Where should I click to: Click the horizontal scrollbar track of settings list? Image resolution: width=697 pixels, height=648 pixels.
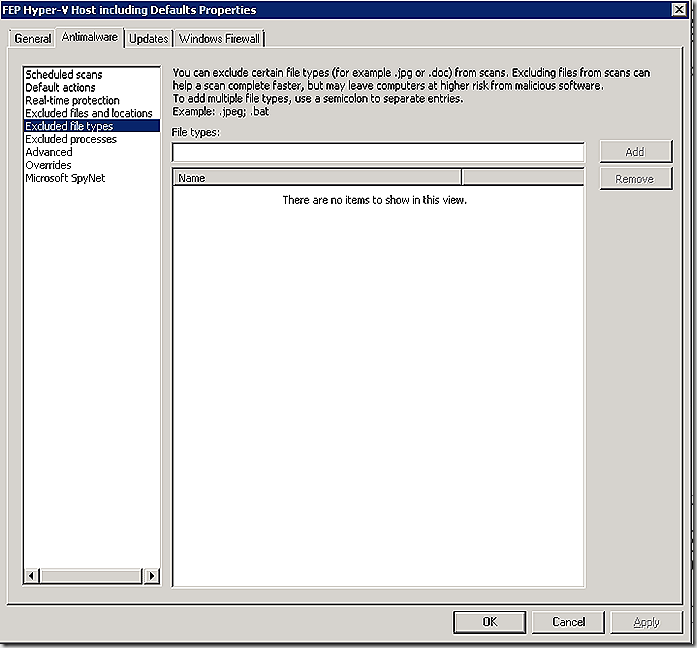point(91,576)
